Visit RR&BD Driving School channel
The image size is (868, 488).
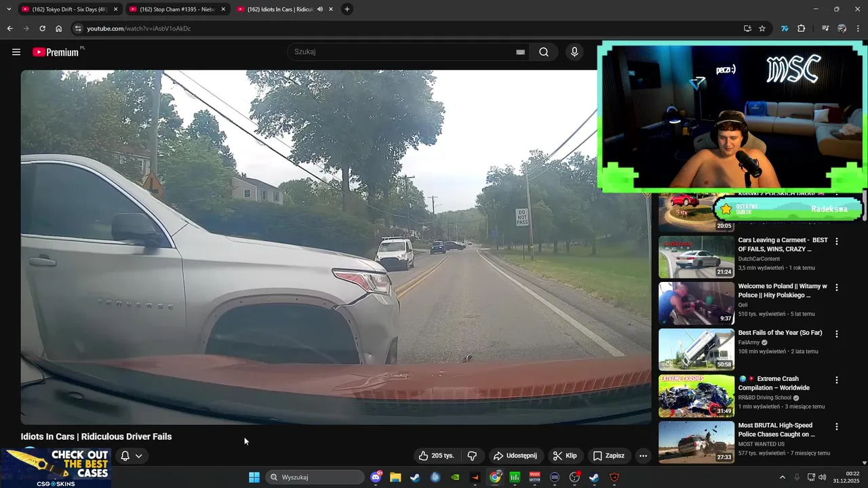764,398
